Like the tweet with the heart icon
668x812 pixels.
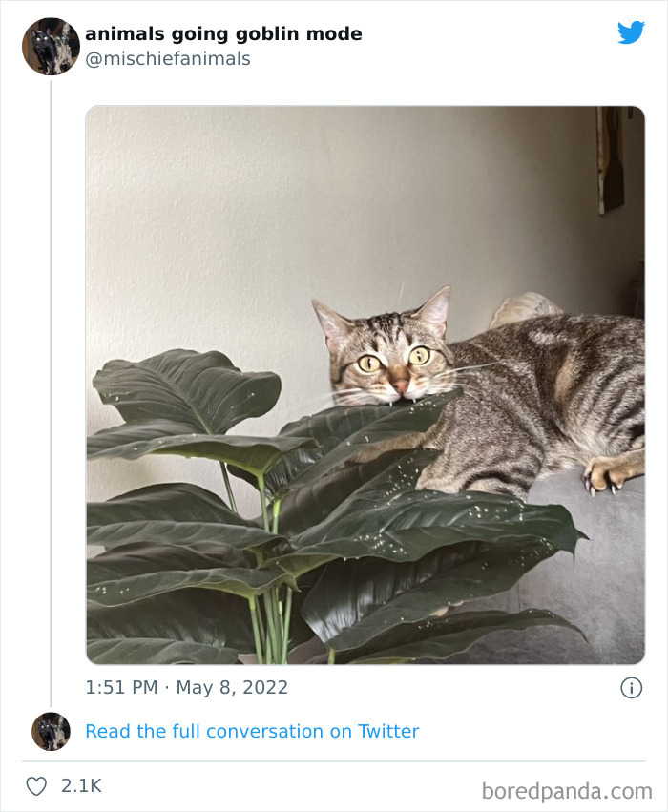point(36,786)
